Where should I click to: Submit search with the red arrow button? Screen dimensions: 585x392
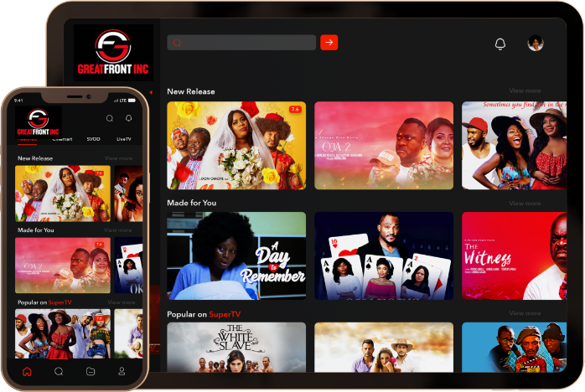tap(329, 43)
